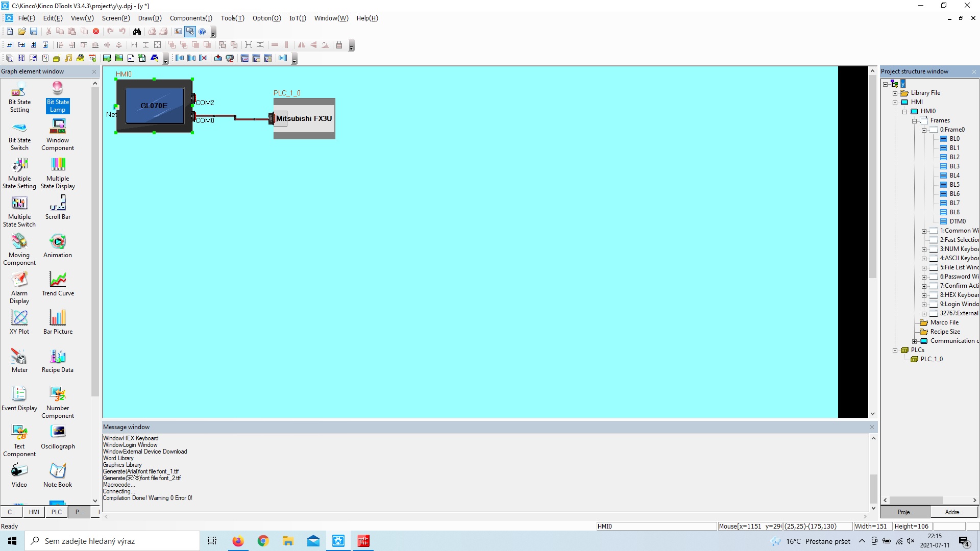Expand the 1:Common Window node

click(x=924, y=231)
